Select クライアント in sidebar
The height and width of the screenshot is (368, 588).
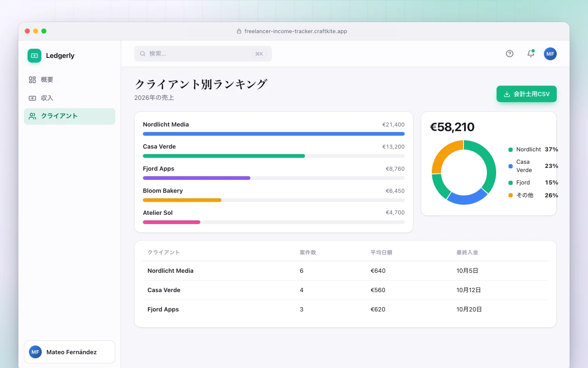tap(69, 116)
